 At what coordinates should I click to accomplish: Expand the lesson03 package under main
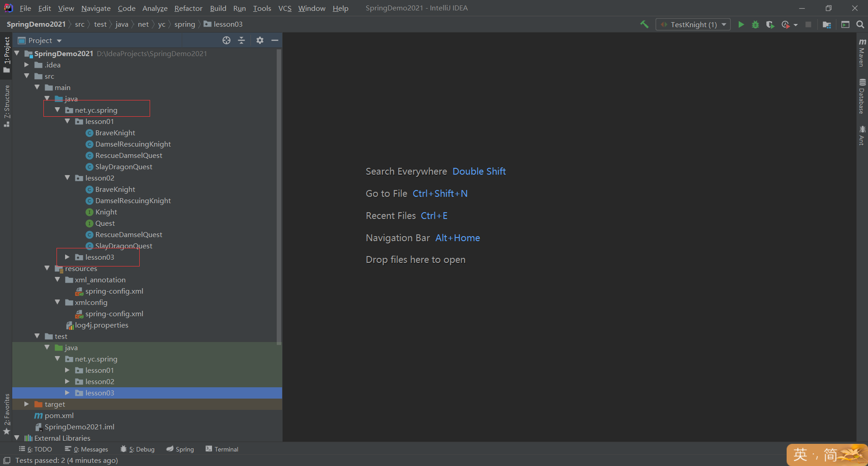pyautogui.click(x=67, y=257)
